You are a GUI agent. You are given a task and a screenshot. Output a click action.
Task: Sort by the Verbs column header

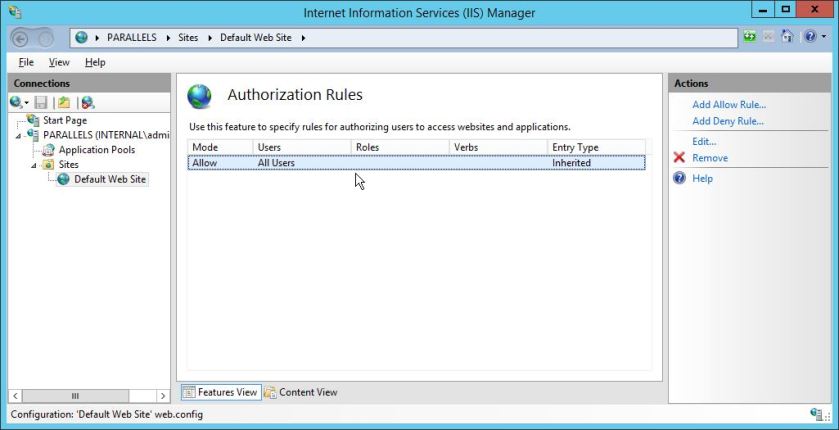[498, 147]
